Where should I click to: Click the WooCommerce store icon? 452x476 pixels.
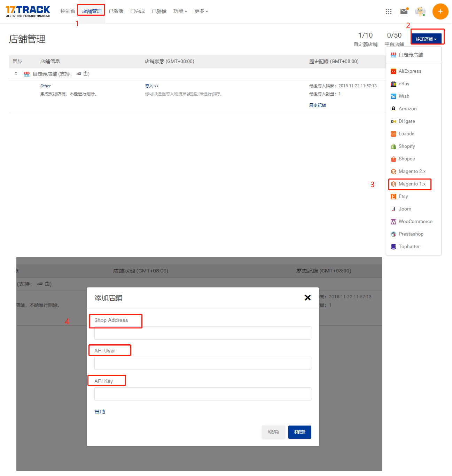[x=393, y=222]
